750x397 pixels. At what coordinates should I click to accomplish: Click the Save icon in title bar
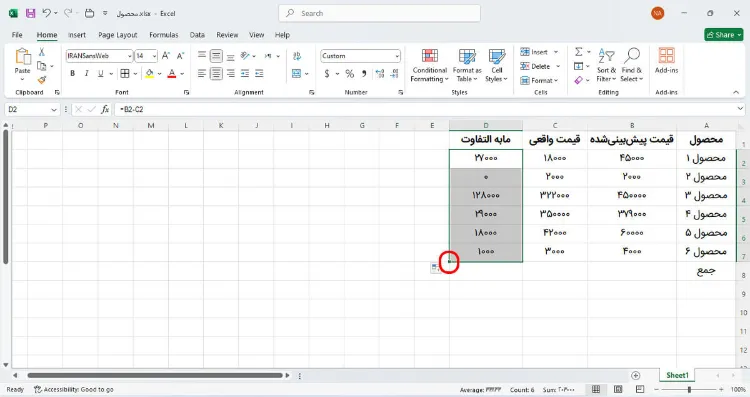(31, 13)
